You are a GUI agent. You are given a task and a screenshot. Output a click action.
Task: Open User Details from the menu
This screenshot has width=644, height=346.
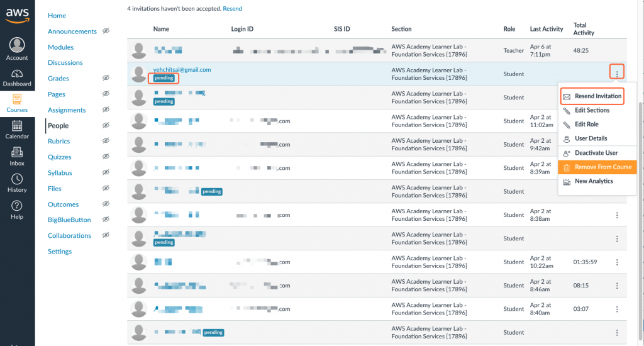(x=591, y=138)
